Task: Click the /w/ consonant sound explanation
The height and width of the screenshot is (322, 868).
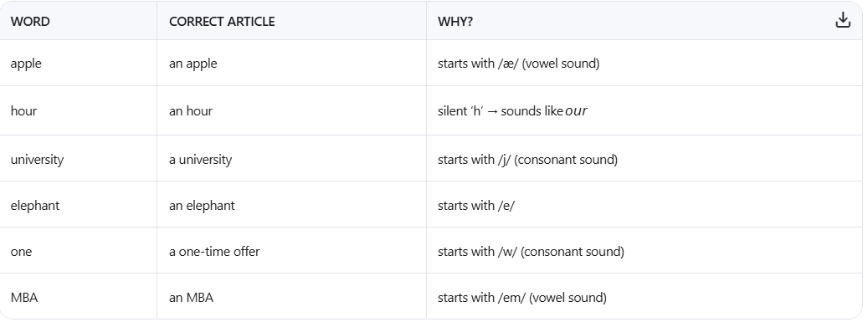Action: coord(531,252)
